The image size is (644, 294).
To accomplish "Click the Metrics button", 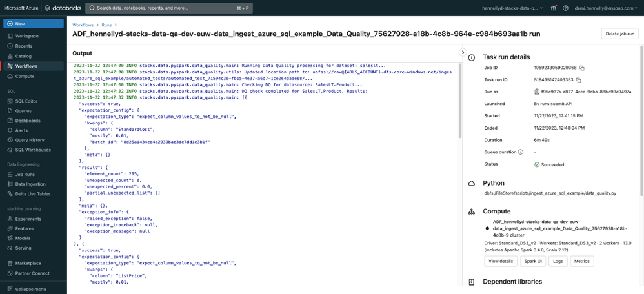I will pos(582,261).
